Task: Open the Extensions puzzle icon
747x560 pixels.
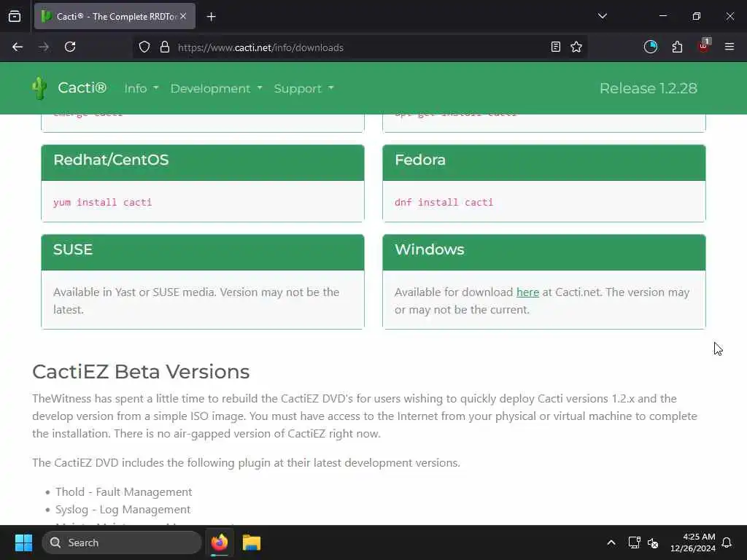Action: (677, 47)
